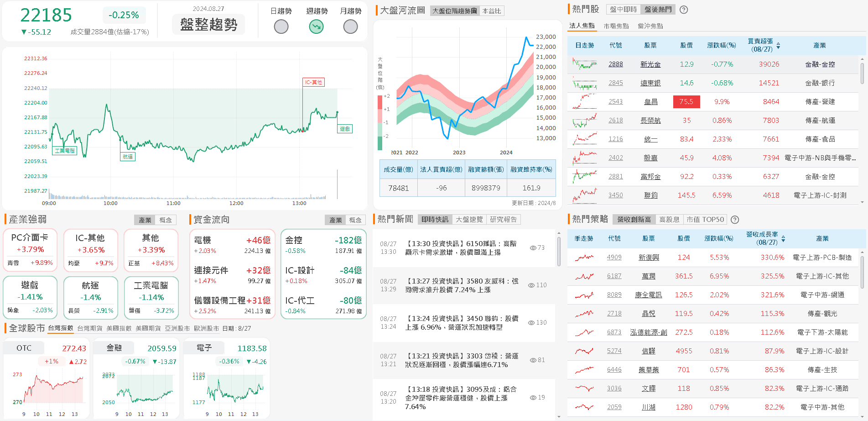Screen dimensions: 868x421
Task: Toggle 產業 in 資金流向 section
Action: pos(336,220)
